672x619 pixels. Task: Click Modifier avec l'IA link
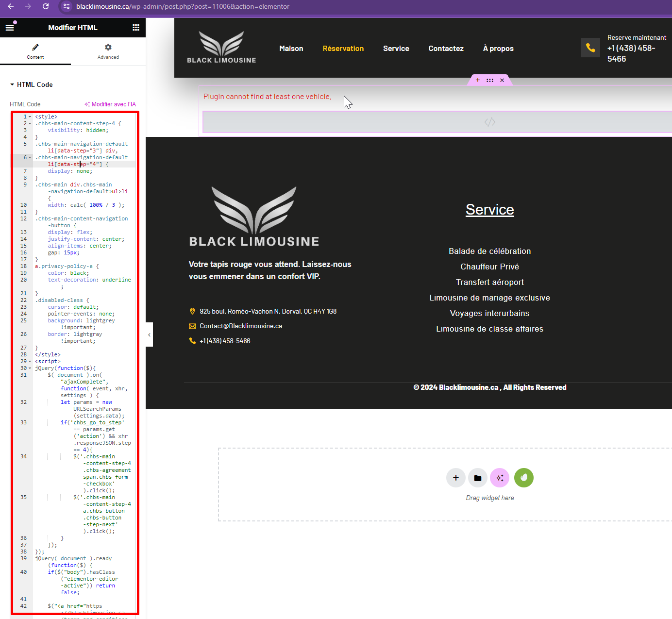110,104
